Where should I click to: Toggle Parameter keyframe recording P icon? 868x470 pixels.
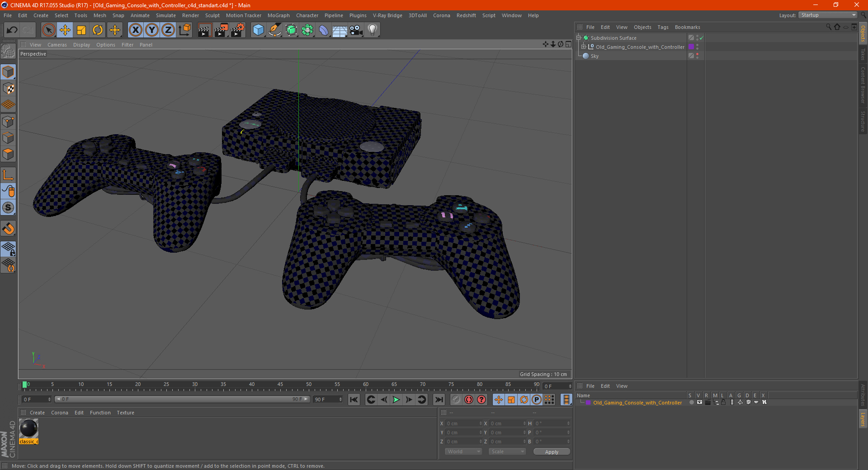click(537, 399)
